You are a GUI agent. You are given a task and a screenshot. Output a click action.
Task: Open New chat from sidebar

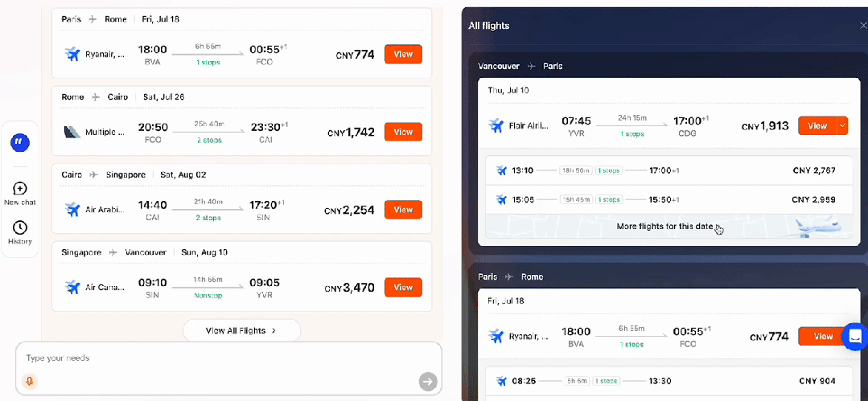point(20,189)
